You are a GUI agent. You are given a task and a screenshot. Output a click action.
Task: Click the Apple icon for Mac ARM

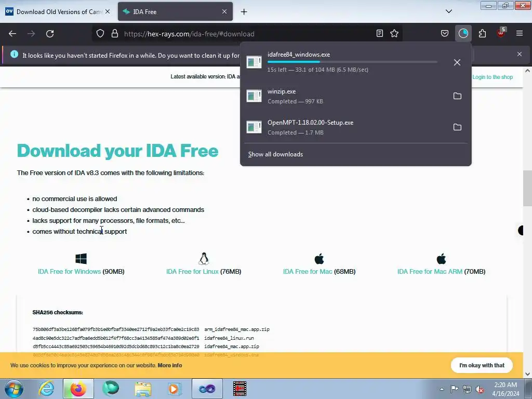tap(442, 259)
